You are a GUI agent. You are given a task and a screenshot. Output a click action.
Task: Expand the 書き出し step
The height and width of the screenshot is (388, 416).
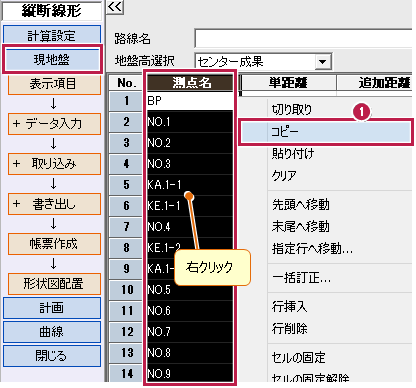(x=54, y=204)
